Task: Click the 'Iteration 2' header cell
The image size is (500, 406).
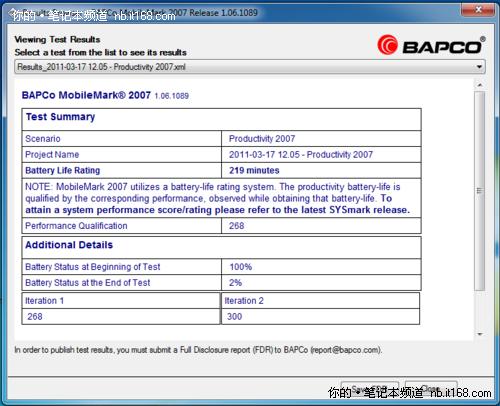Action: (320, 301)
